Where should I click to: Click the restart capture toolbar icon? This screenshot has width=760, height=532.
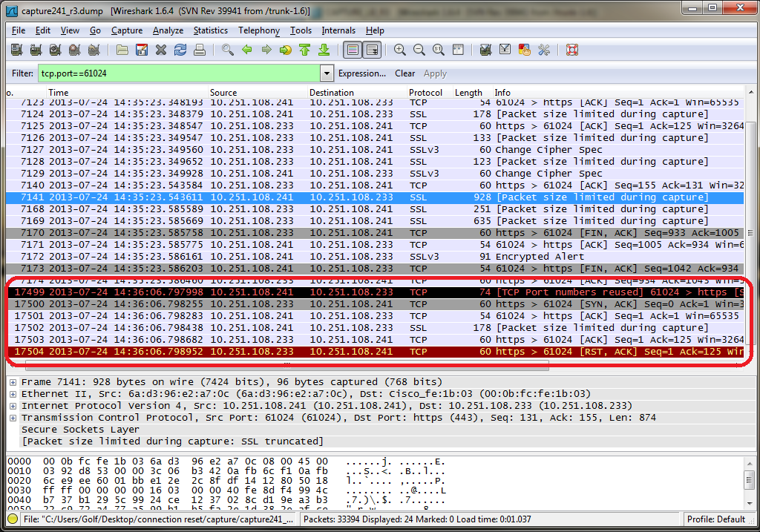(x=94, y=50)
